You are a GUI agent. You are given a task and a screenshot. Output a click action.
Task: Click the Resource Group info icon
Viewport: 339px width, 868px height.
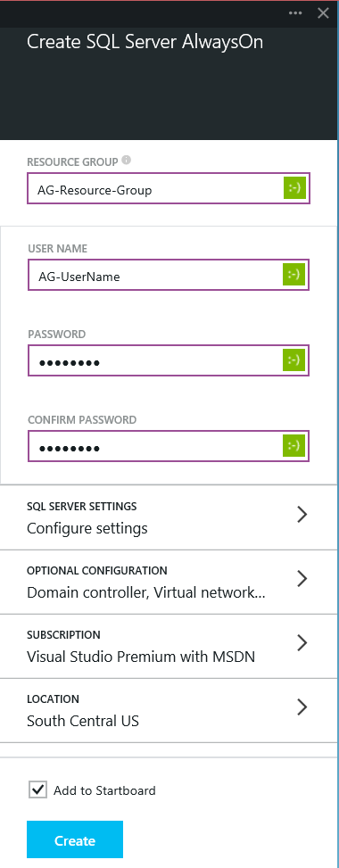[127, 161]
